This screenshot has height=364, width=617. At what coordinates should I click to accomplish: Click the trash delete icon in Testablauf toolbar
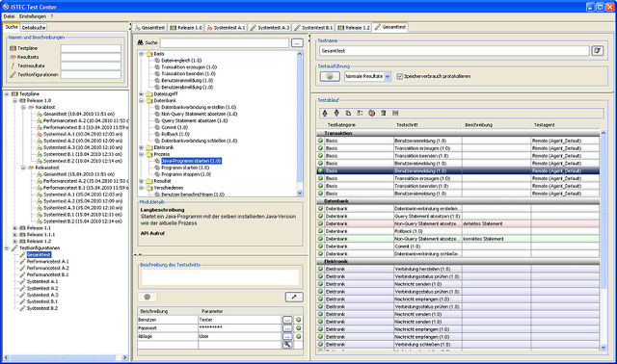[x=384, y=114]
